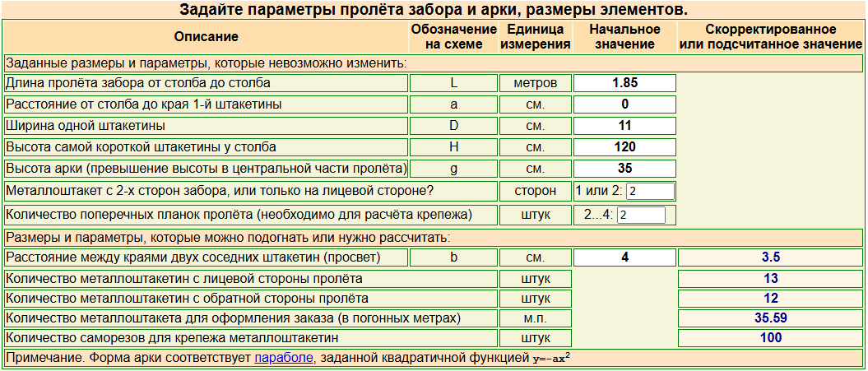Click the corrected gap value 3.5
The height and width of the screenshot is (371, 868).
pyautogui.click(x=770, y=257)
